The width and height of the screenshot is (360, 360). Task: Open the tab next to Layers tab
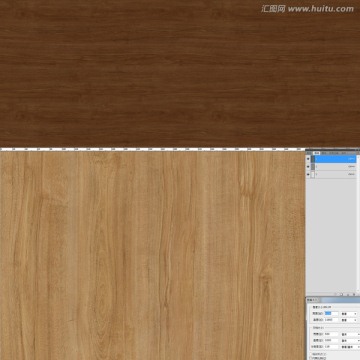324,153
